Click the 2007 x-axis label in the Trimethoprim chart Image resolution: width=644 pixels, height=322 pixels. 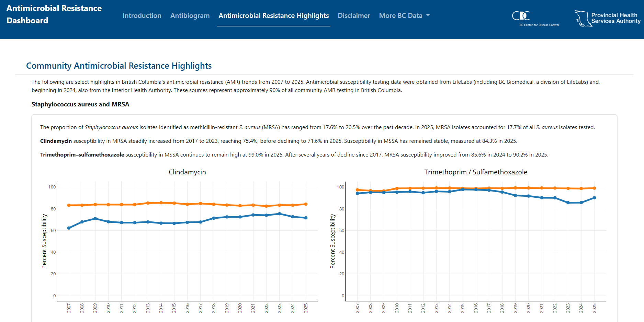click(x=357, y=308)
